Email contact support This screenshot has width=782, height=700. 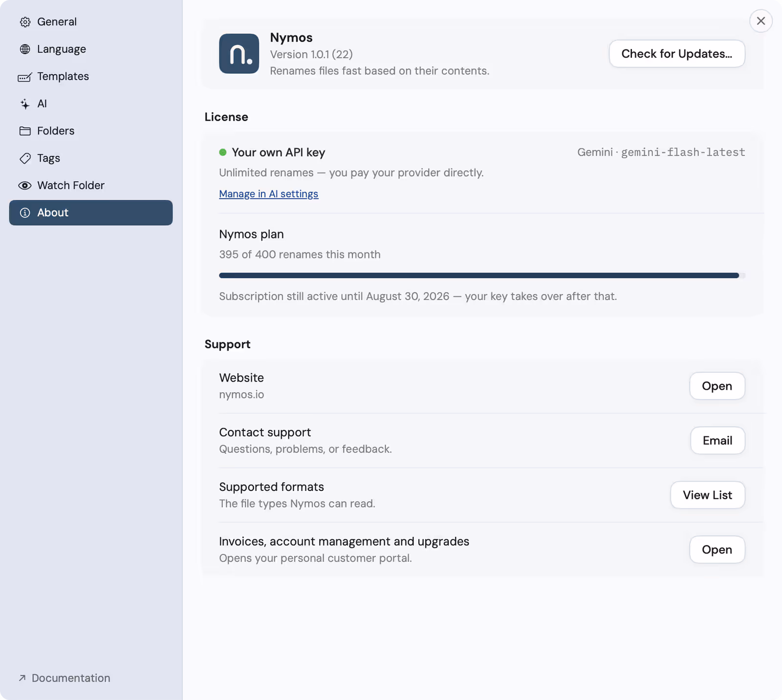[717, 441]
